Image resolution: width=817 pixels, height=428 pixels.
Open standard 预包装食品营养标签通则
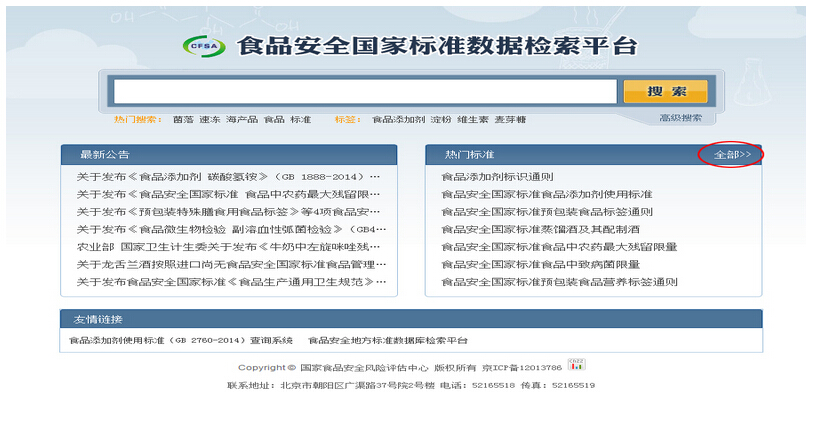coord(559,282)
